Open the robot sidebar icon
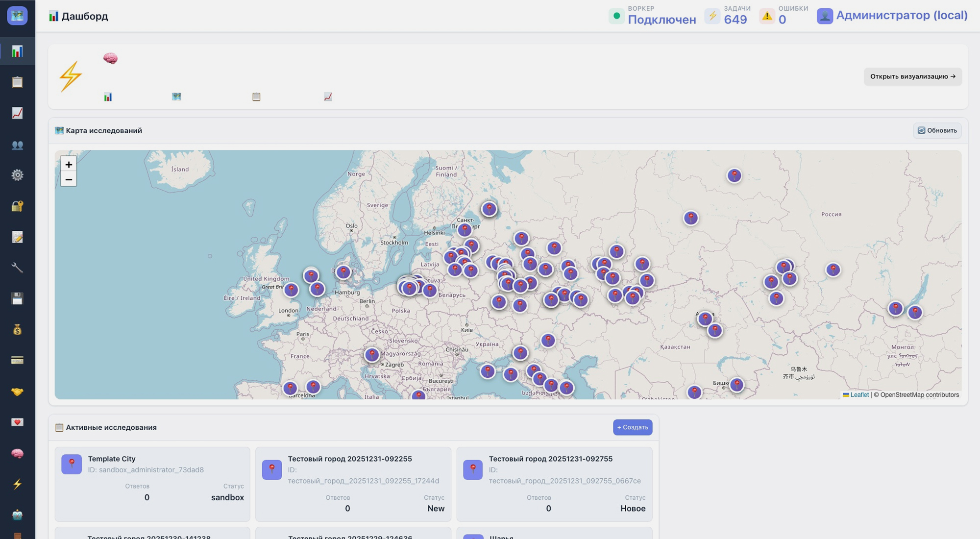The image size is (980, 539). click(17, 514)
